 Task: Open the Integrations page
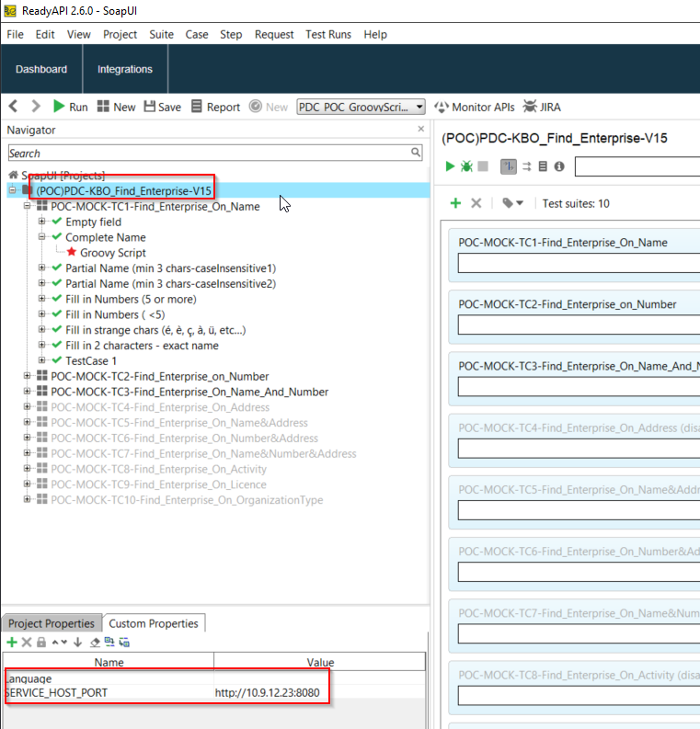click(x=125, y=69)
